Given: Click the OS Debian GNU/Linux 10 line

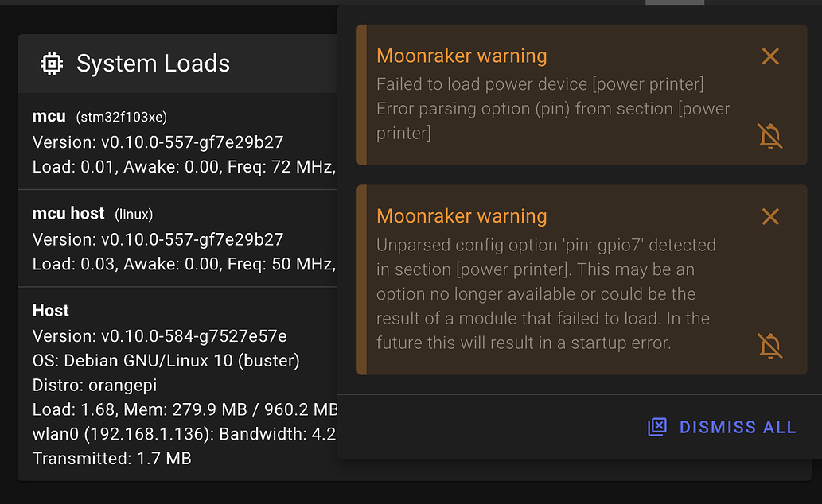Looking at the screenshot, I should (166, 361).
